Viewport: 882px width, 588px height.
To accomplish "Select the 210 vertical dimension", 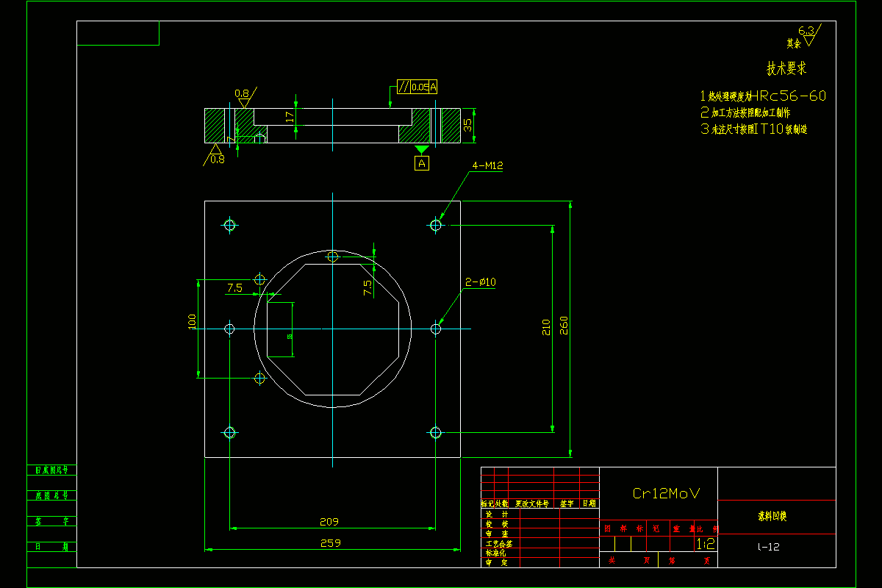I will pos(546,327).
